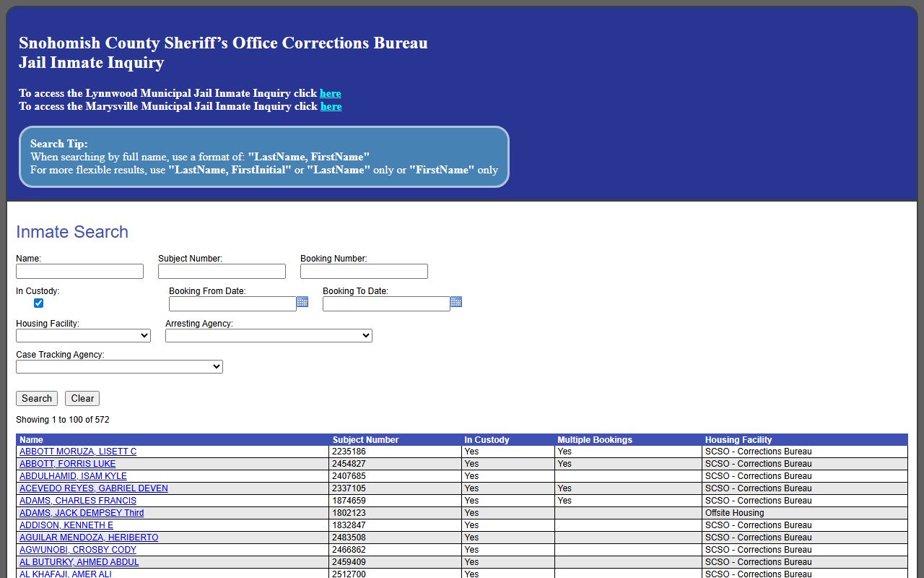Focus the Name input field
This screenshot has width=924, height=578.
point(79,271)
